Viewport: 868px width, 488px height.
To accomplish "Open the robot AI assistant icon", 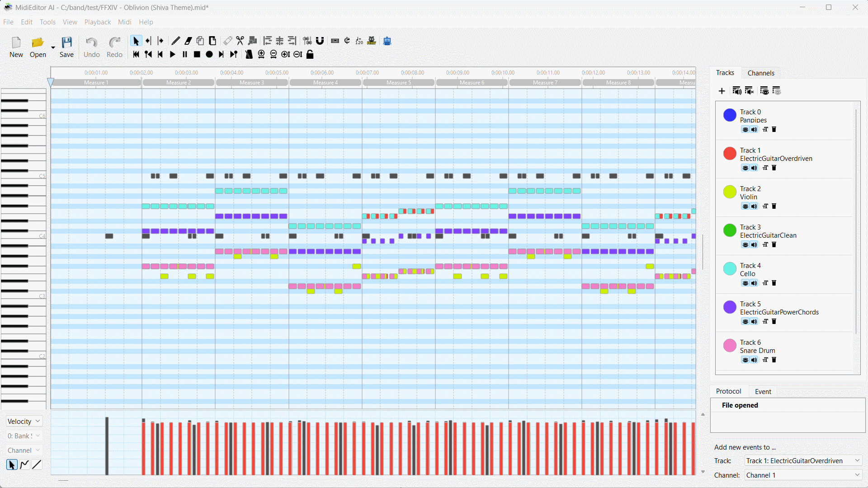I will pyautogui.click(x=387, y=41).
